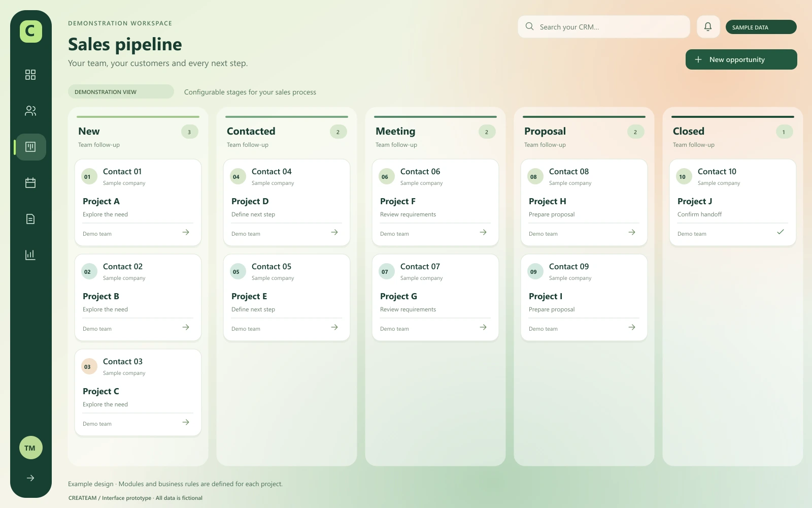Open notifications bell icon

(x=708, y=26)
